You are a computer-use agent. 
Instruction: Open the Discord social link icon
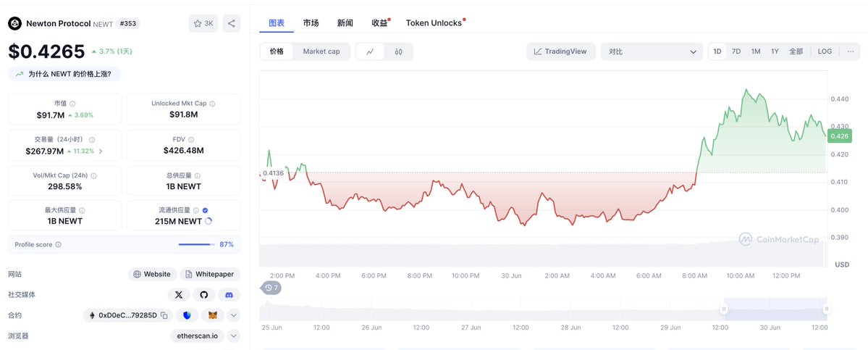(x=229, y=295)
